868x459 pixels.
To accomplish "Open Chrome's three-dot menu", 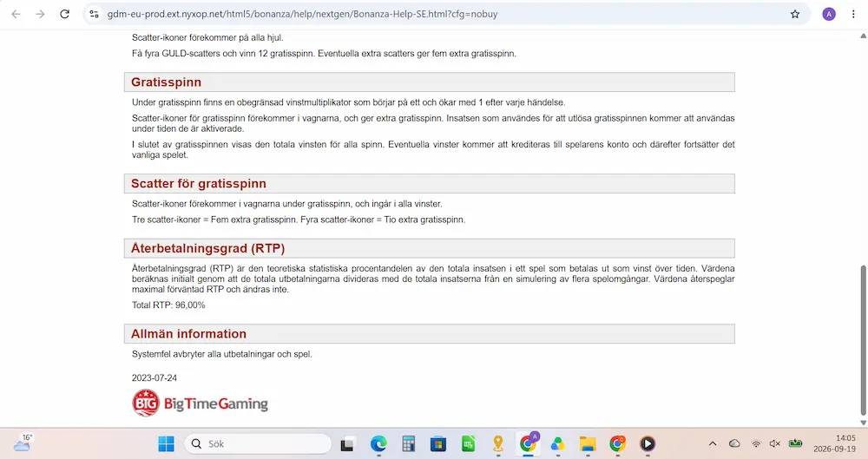I will click(x=853, y=15).
